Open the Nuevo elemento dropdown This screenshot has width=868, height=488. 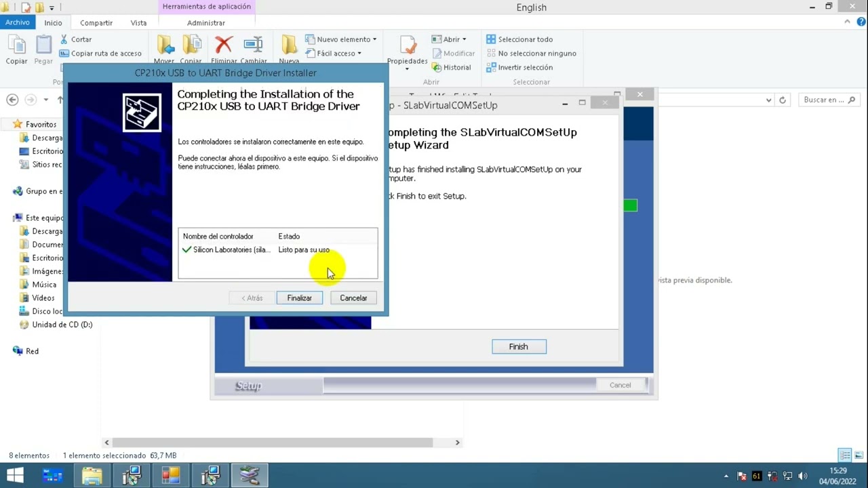(341, 39)
